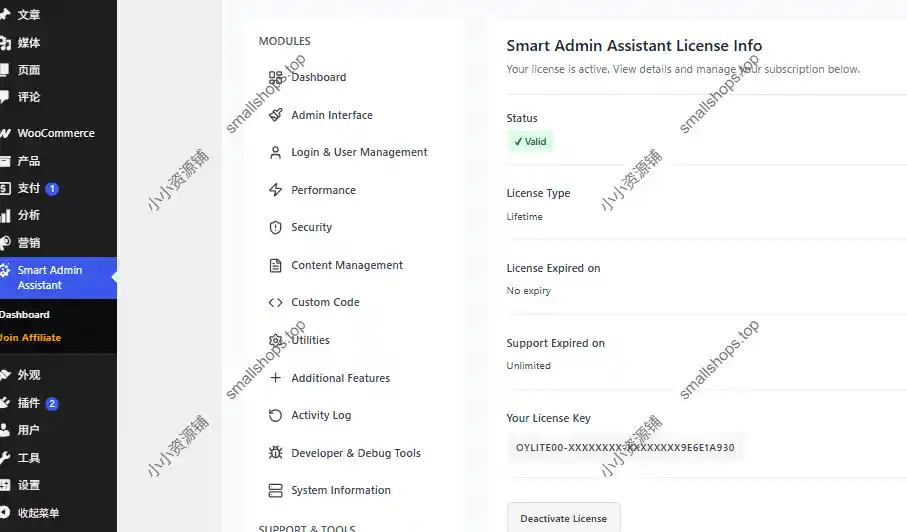Click the 营销 megaphone icon
The height and width of the screenshot is (532, 907).
(x=5, y=243)
